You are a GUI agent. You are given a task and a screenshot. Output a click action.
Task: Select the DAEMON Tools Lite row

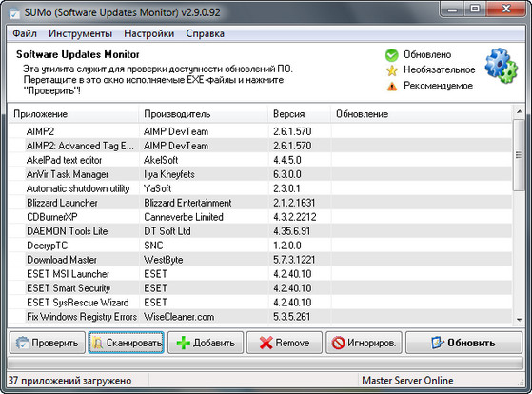260,231
